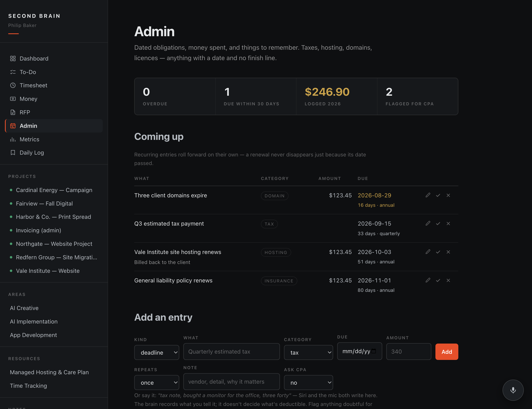Open the Category dropdown showing tax
The width and height of the screenshot is (532, 409).
(x=308, y=353)
